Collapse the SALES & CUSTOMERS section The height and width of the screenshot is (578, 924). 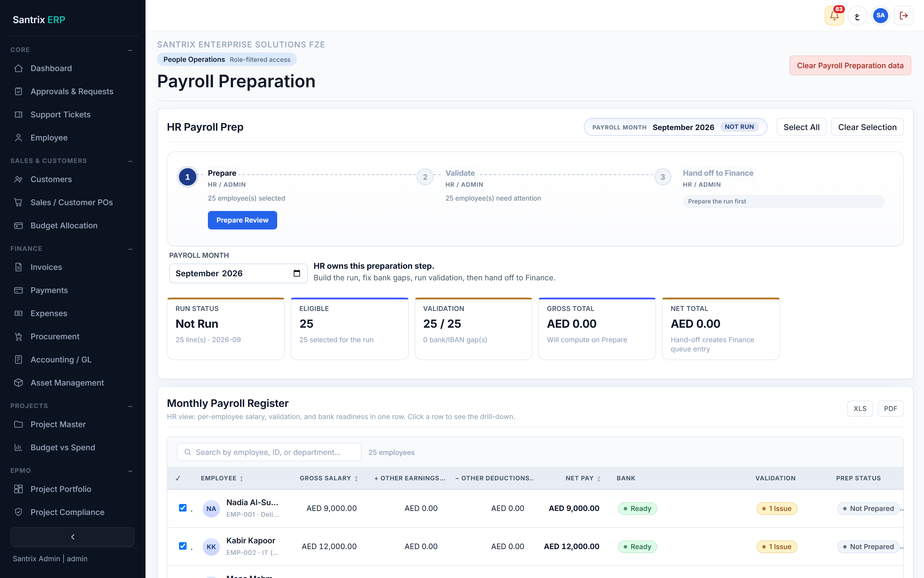[130, 161]
